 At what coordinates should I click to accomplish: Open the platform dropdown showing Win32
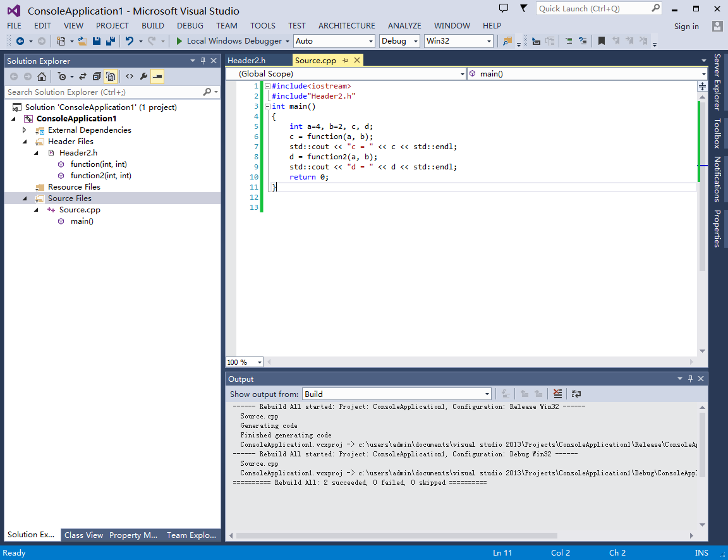click(x=458, y=40)
